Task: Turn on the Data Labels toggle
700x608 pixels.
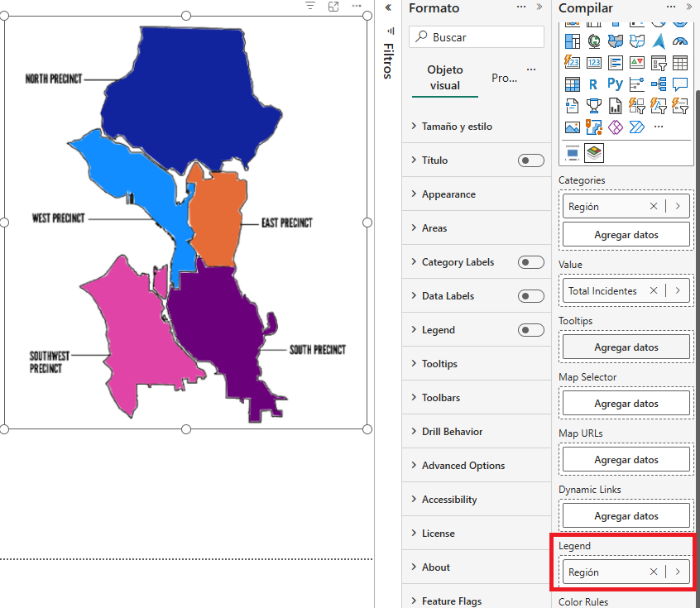Action: point(530,296)
